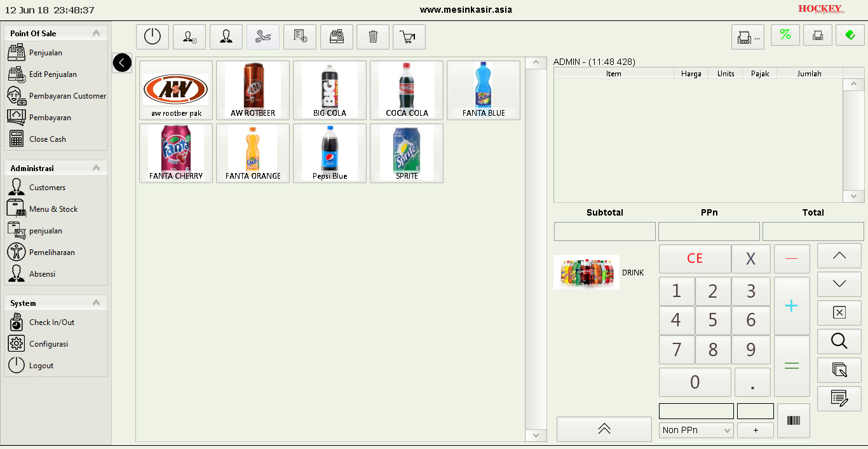Viewport: 868px width, 449px height.
Task: Click the green percent discount button
Action: pos(785,35)
